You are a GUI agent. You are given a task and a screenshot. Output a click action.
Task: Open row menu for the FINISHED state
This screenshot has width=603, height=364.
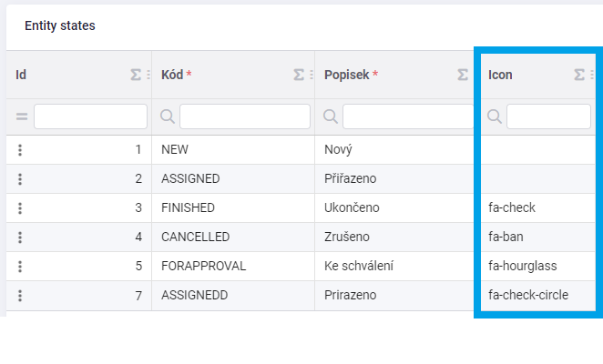pyautogui.click(x=20, y=208)
